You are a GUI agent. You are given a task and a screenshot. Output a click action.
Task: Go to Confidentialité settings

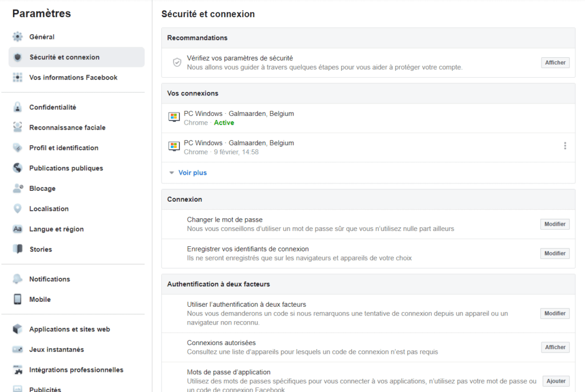coord(77,107)
